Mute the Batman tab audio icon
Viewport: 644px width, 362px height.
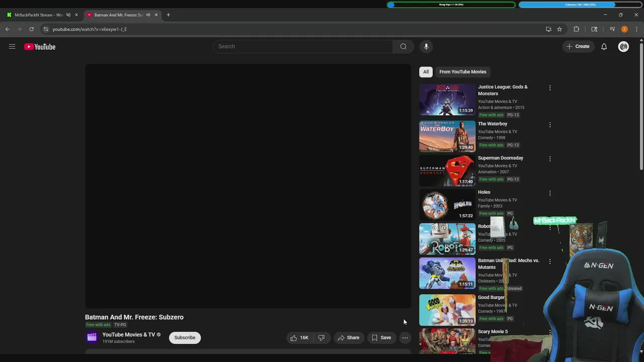(148, 15)
